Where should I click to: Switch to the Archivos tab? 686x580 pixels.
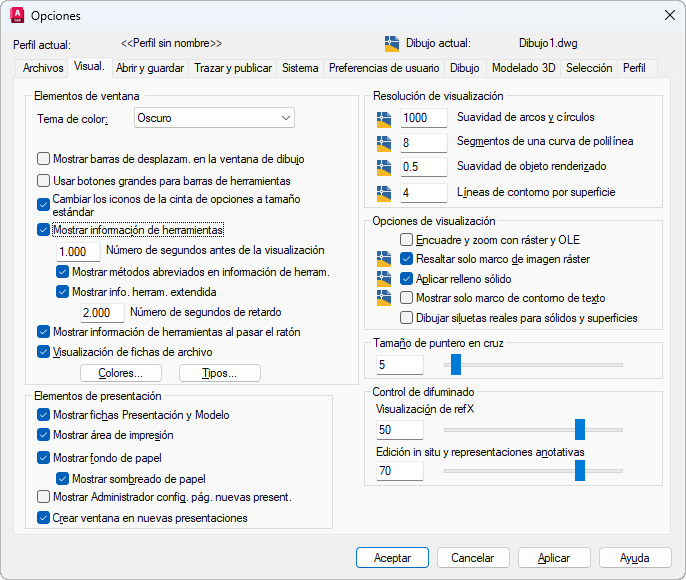43,68
